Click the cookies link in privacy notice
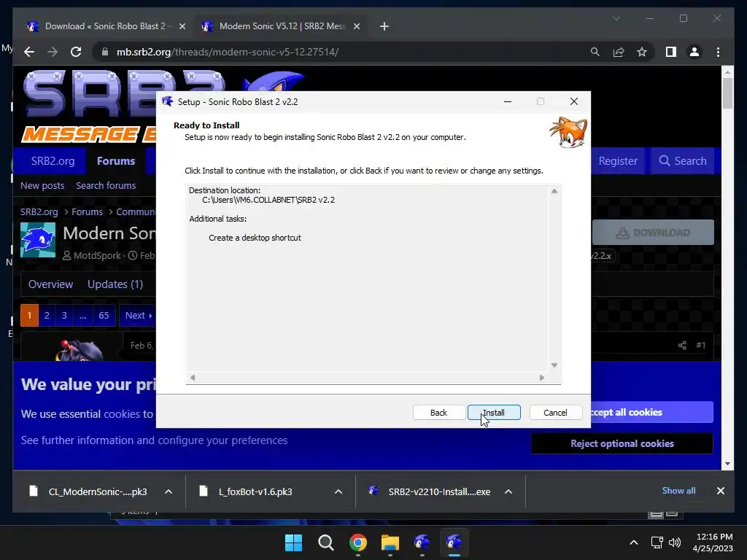 coord(122,414)
